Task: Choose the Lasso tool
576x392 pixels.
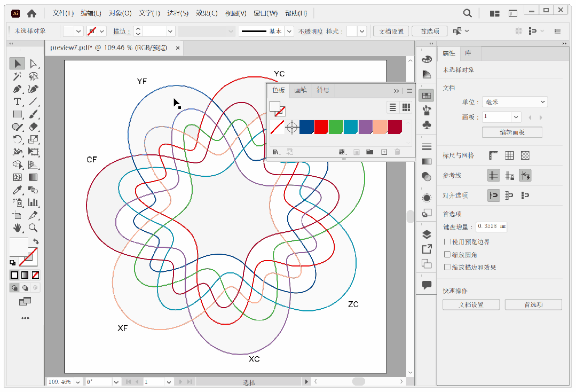Action: coord(33,76)
